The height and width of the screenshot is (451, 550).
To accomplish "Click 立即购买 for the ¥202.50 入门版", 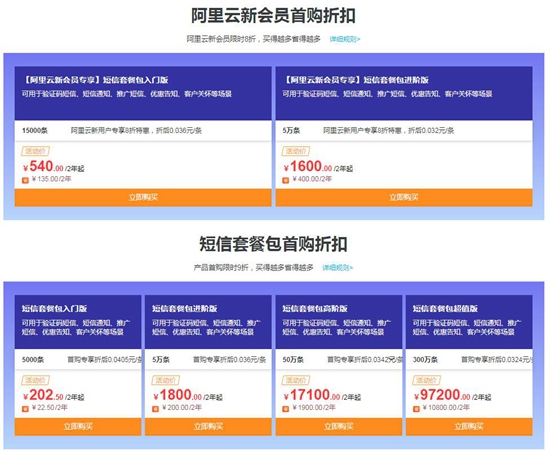I will 78,426.
